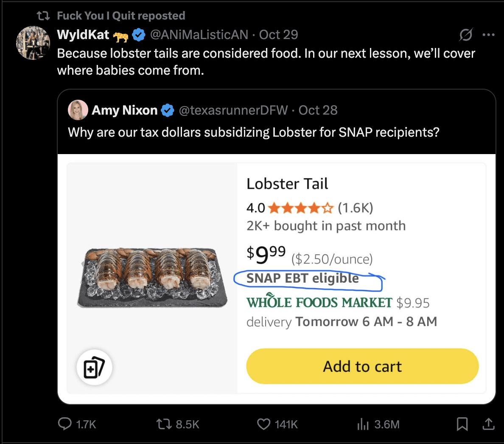Open the view analytics bar-chart icon

click(363, 424)
